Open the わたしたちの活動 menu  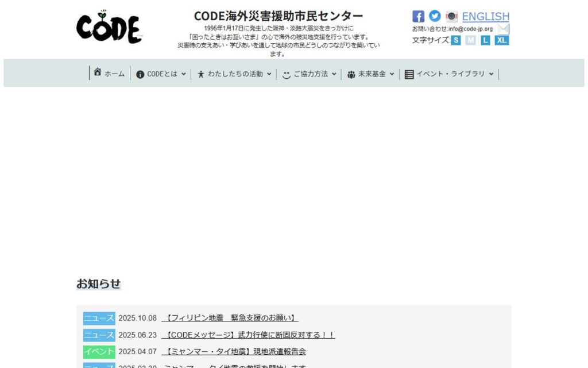pos(234,74)
